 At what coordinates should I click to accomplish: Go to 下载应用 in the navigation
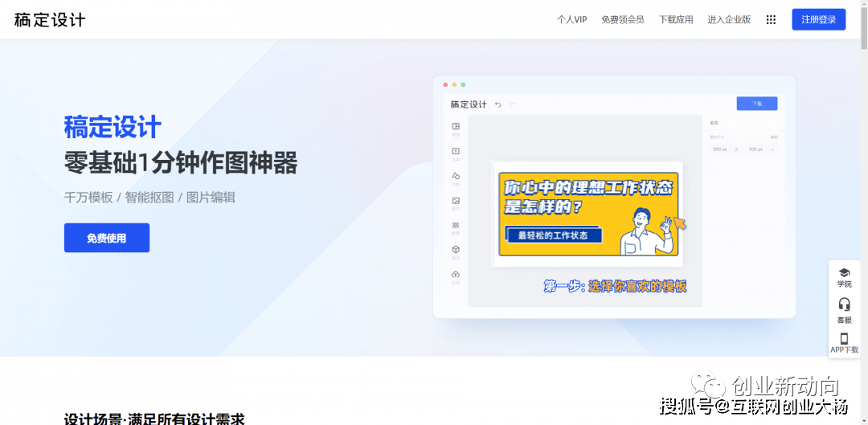[676, 20]
